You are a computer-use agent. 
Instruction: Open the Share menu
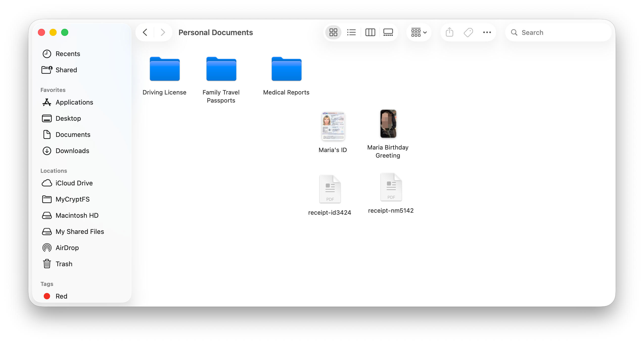point(449,32)
